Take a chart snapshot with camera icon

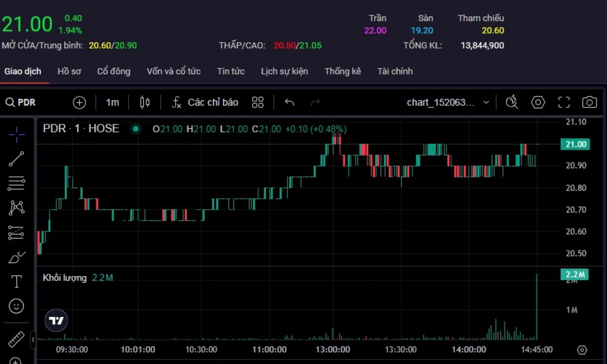pos(589,102)
